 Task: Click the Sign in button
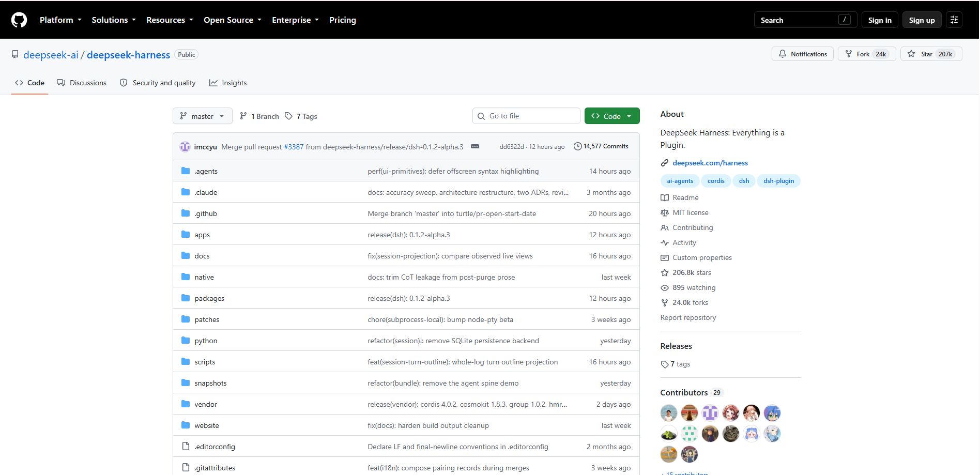(x=880, y=20)
